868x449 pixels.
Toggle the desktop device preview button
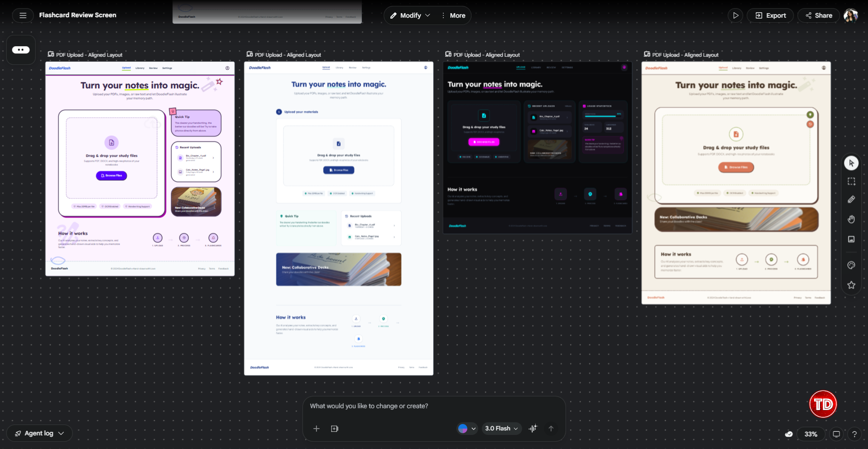tap(836, 434)
